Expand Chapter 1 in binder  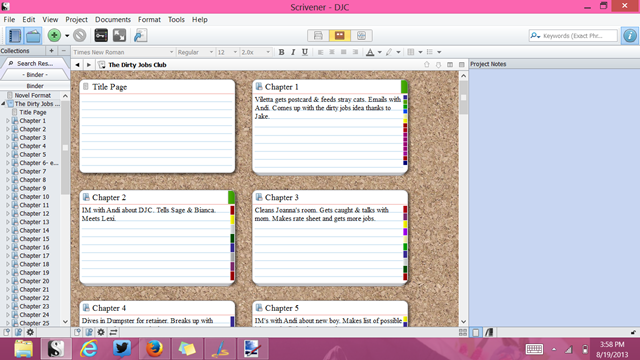(7, 121)
